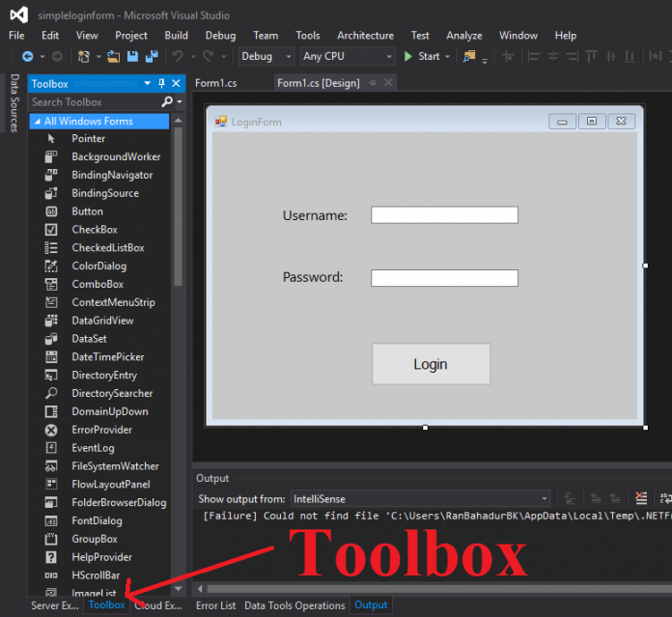Click the Navigate Backward arrow icon
Viewport: 672px width, 617px height.
pyautogui.click(x=27, y=56)
